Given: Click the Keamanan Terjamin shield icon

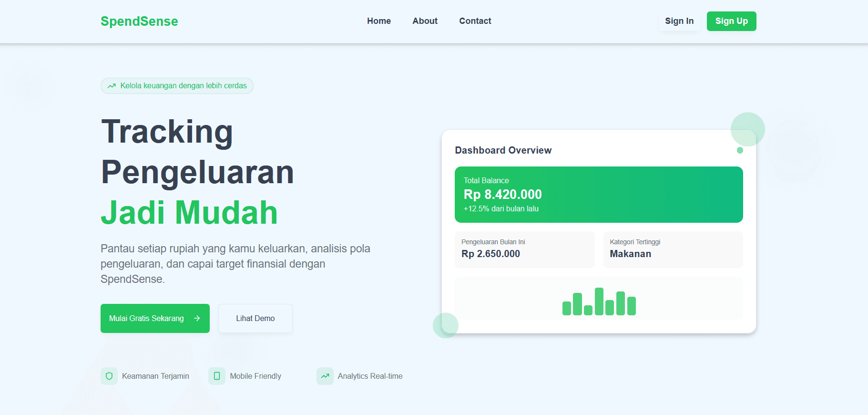Looking at the screenshot, I should tap(109, 376).
